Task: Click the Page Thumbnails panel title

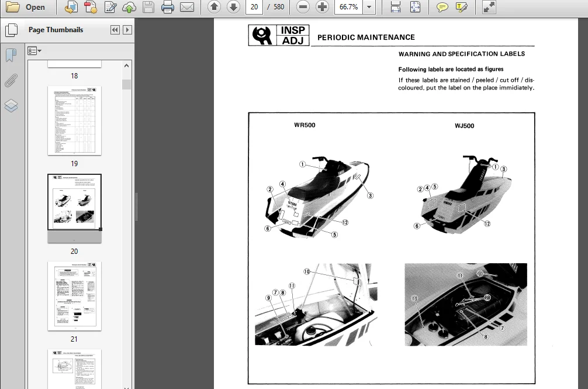Action: (x=56, y=30)
